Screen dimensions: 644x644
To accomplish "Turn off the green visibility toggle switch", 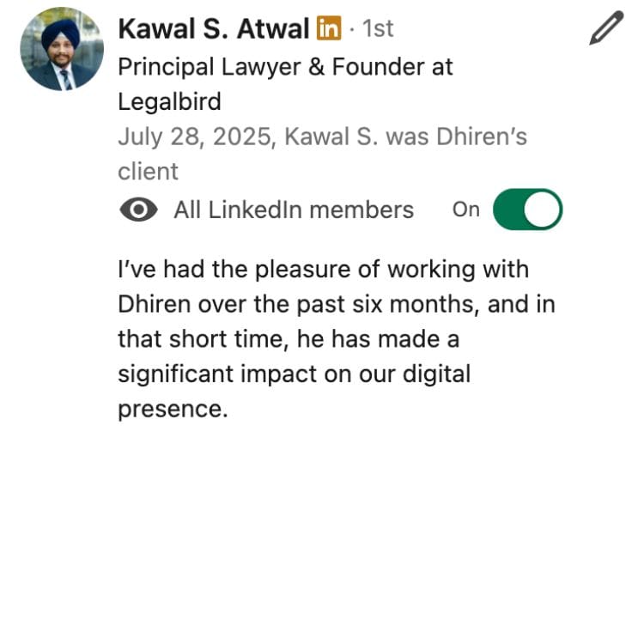I will [527, 210].
